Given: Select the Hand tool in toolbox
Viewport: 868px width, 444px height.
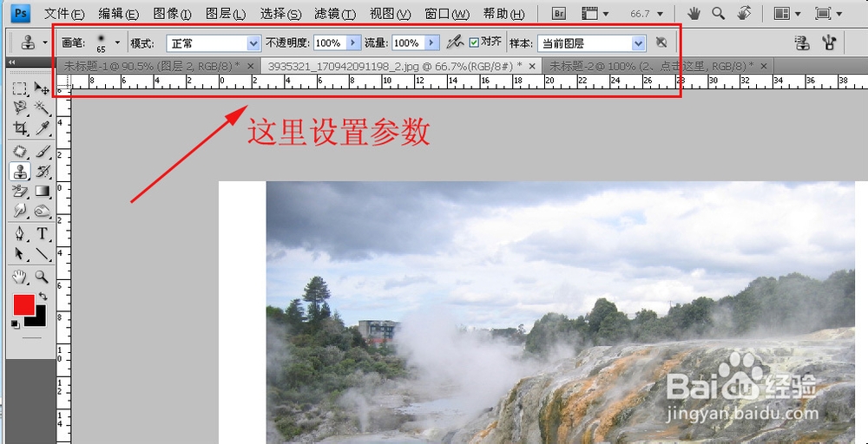Looking at the screenshot, I should 20,277.
